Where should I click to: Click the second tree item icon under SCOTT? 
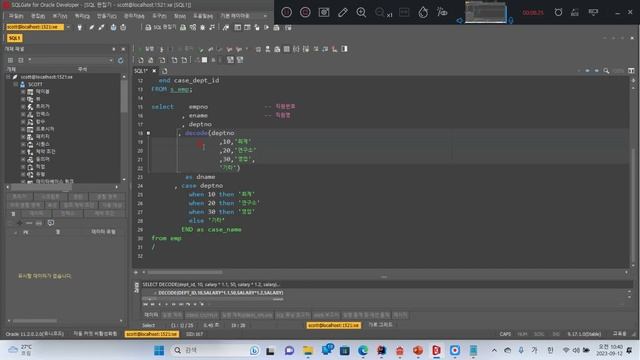pyautogui.click(x=30, y=99)
